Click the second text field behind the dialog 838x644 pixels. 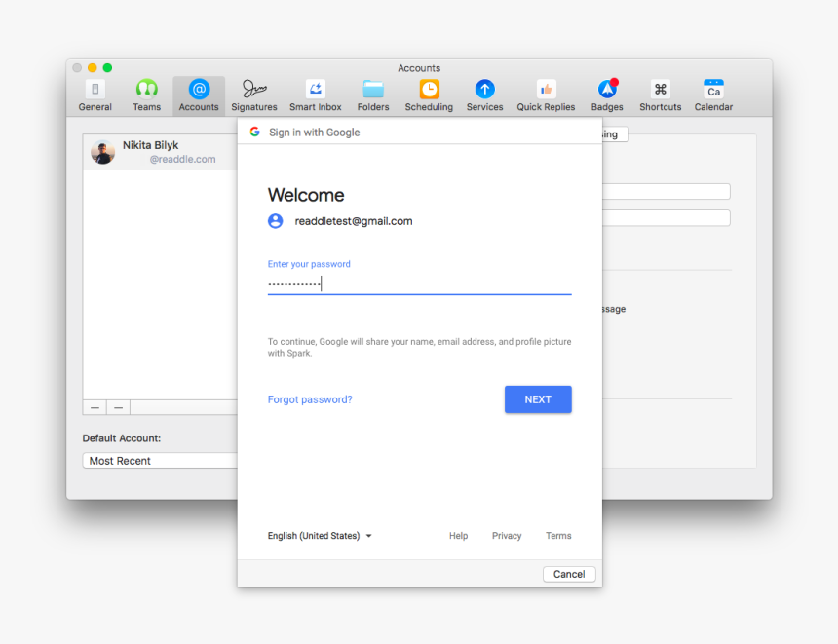(x=666, y=217)
